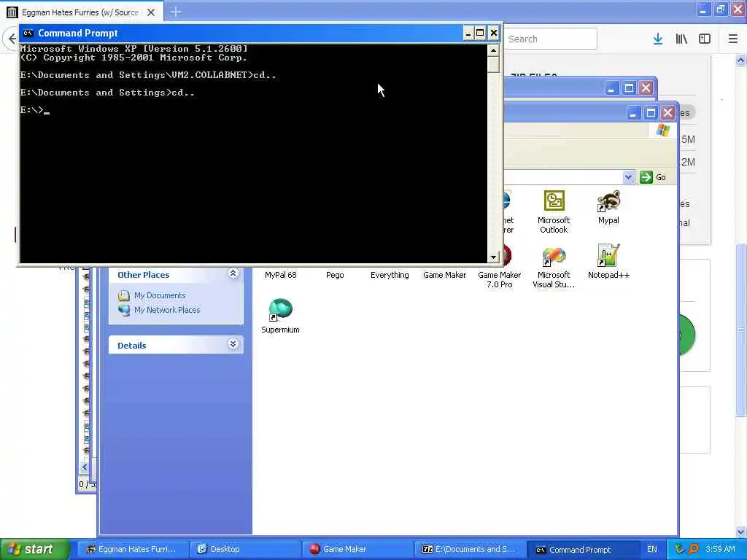Open the Explorer address bar dropdown
This screenshot has width=747, height=560.
pos(628,177)
